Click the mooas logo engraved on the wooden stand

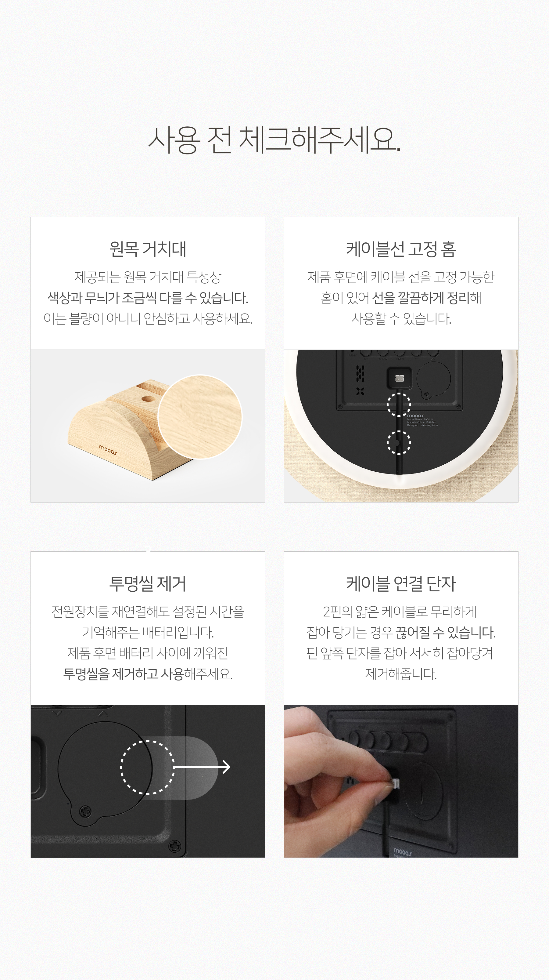(108, 449)
